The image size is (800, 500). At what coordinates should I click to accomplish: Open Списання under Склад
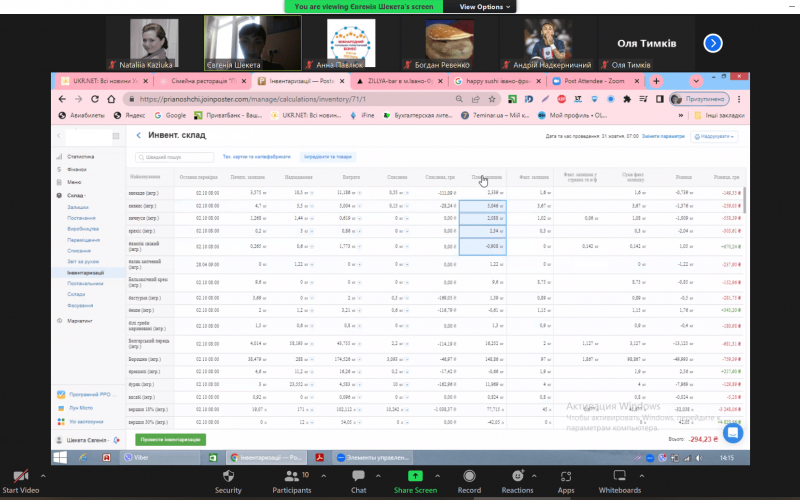[79, 251]
